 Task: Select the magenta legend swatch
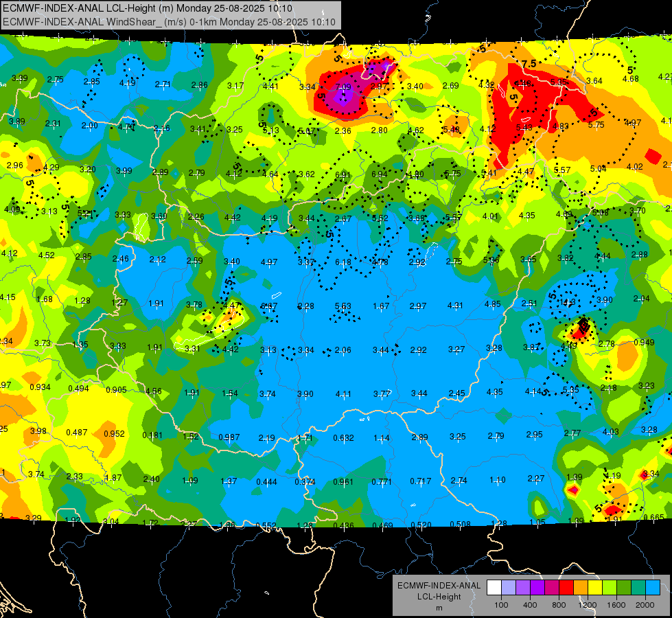coord(552,588)
